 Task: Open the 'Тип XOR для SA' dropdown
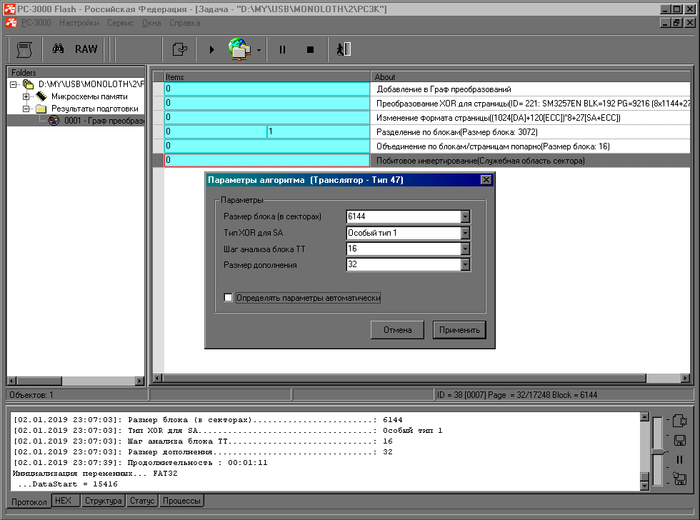coord(465,232)
